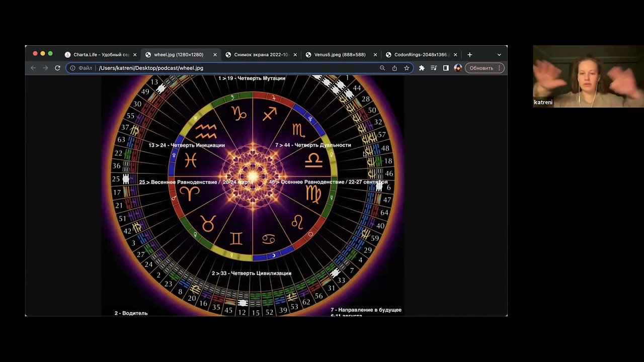Click the Cancer zodiac symbol on wheel
Image resolution: width=644 pixels, height=362 pixels.
click(x=268, y=239)
